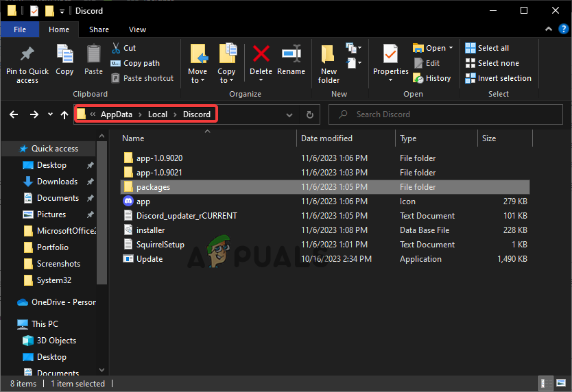Switch to the Share ribbon tab
572x392 pixels.
point(99,29)
